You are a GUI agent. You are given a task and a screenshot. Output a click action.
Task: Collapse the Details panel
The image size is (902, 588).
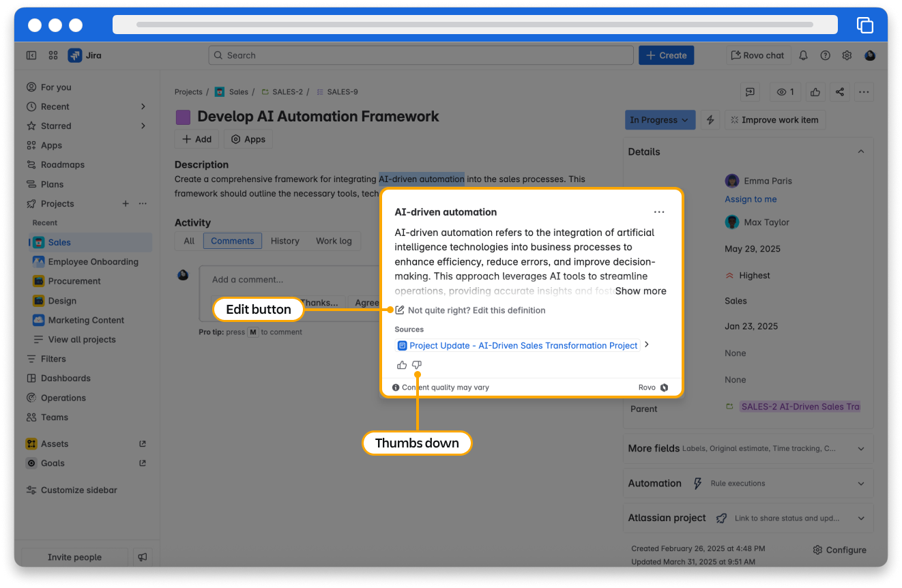[x=860, y=151]
